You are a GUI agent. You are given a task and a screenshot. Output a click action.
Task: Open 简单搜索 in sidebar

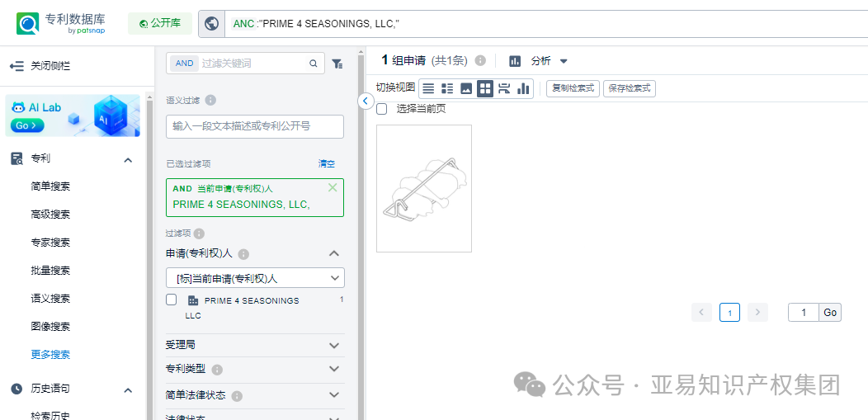point(50,186)
